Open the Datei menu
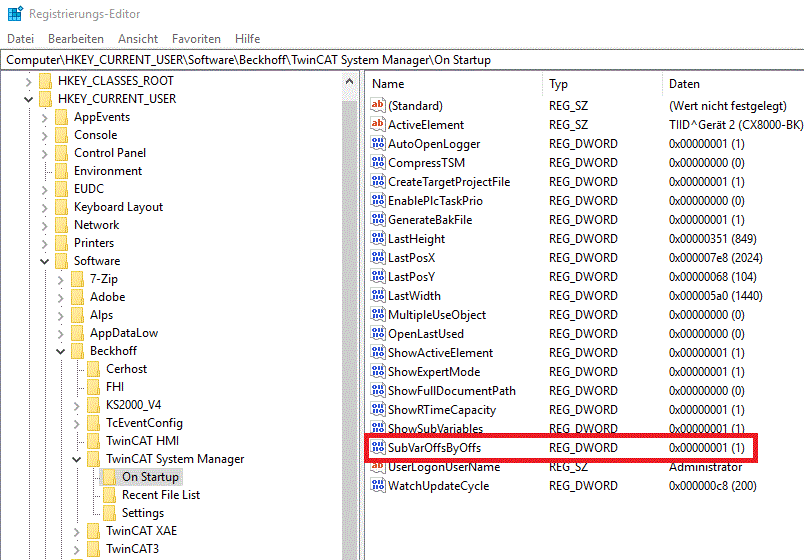Image resolution: width=804 pixels, height=560 pixels. coord(21,39)
